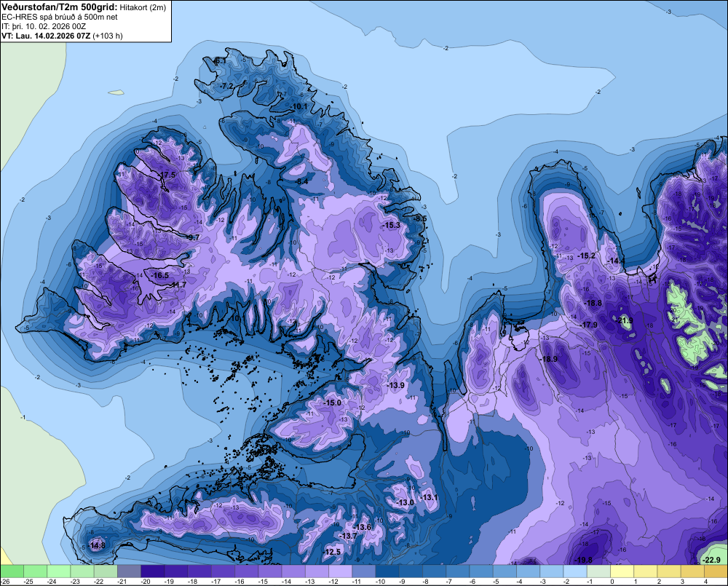Click the -14.8 temperature value
Image resolution: width=728 pixels, height=586 pixels.
point(97,546)
